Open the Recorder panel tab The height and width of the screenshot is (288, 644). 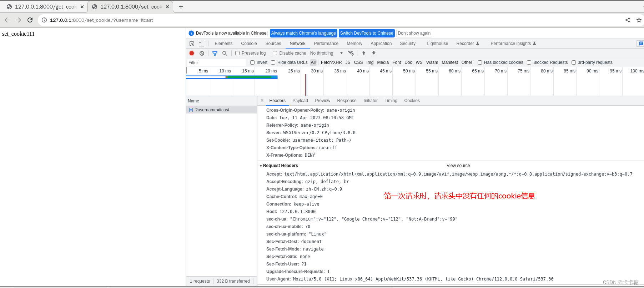pos(468,44)
